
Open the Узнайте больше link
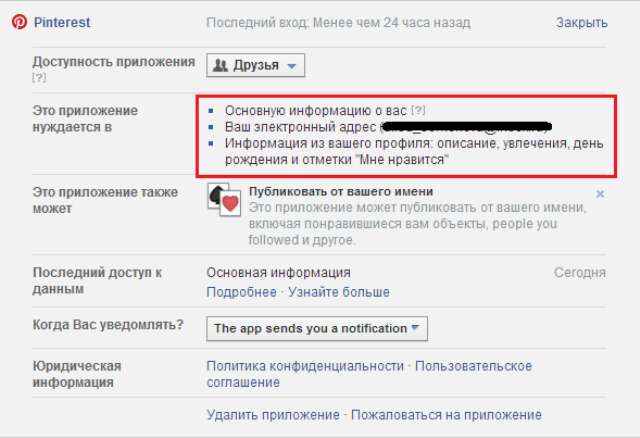point(339,292)
